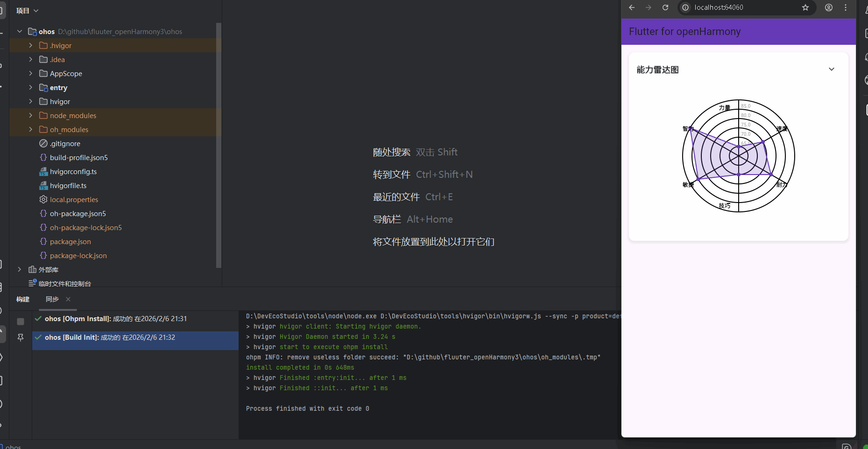
Task: Click hvigorfile.ts TypeScript file icon
Action: [43, 185]
